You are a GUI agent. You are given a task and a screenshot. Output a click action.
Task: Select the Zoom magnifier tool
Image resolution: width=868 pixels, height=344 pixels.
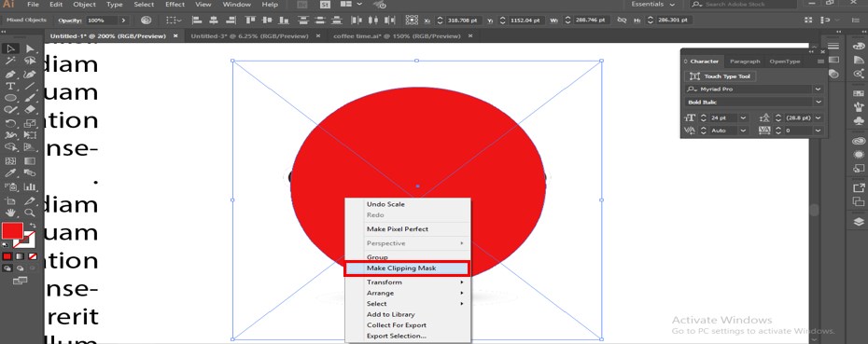tap(30, 213)
